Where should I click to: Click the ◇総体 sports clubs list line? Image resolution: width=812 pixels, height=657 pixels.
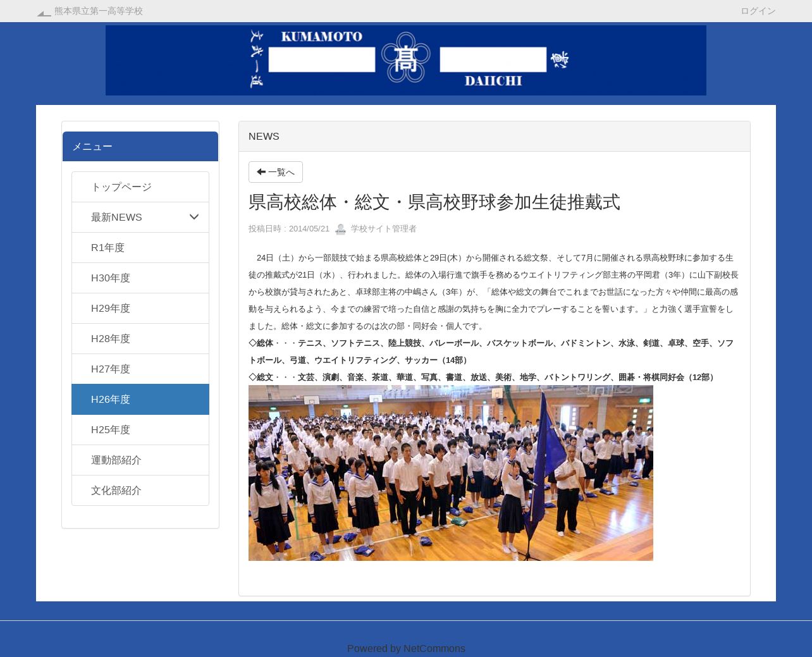491,352
